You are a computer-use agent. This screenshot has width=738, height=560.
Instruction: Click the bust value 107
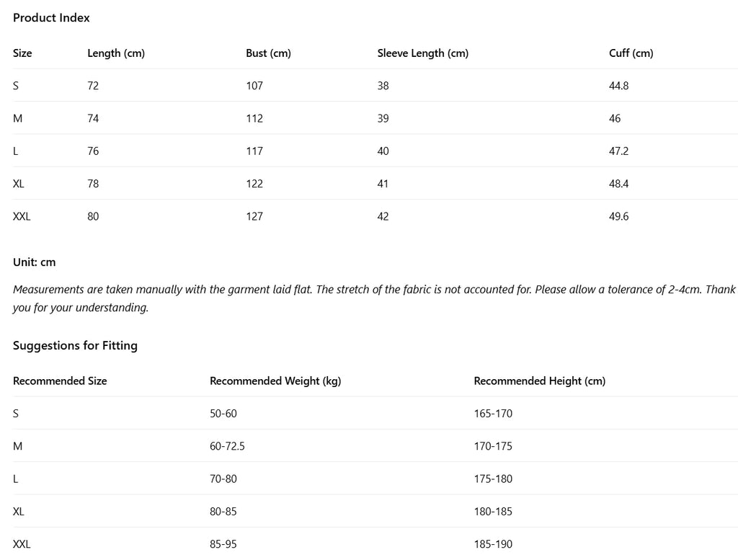[x=254, y=86]
